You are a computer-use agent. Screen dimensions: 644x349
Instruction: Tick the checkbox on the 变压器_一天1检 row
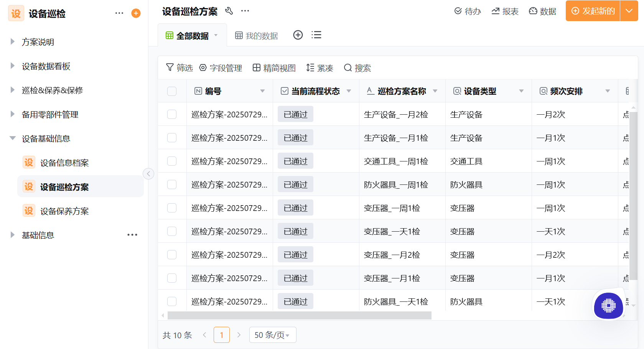[x=172, y=231]
